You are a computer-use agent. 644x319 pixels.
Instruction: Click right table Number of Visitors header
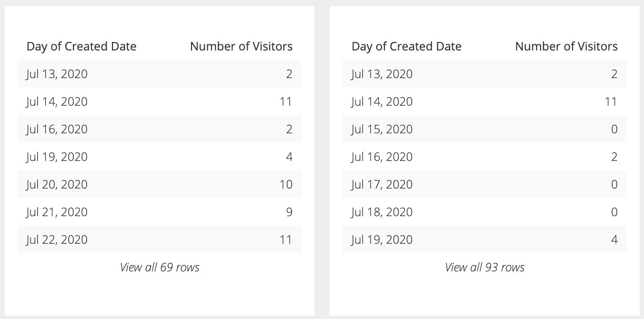[x=566, y=46]
